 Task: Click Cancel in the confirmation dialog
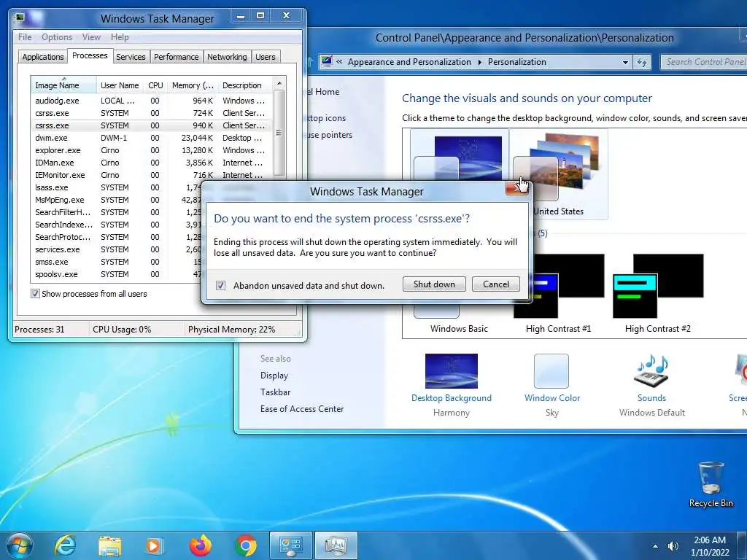pos(495,284)
